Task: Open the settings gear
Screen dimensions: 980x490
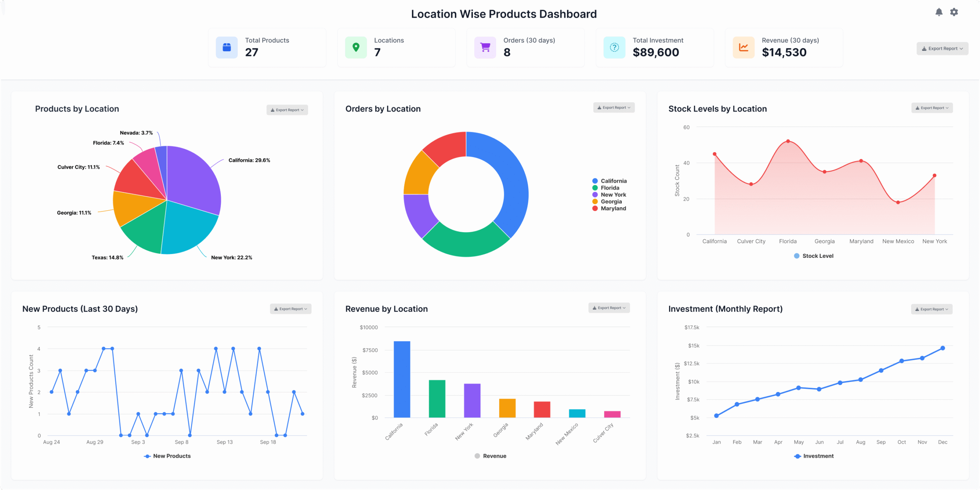Action: [x=954, y=12]
